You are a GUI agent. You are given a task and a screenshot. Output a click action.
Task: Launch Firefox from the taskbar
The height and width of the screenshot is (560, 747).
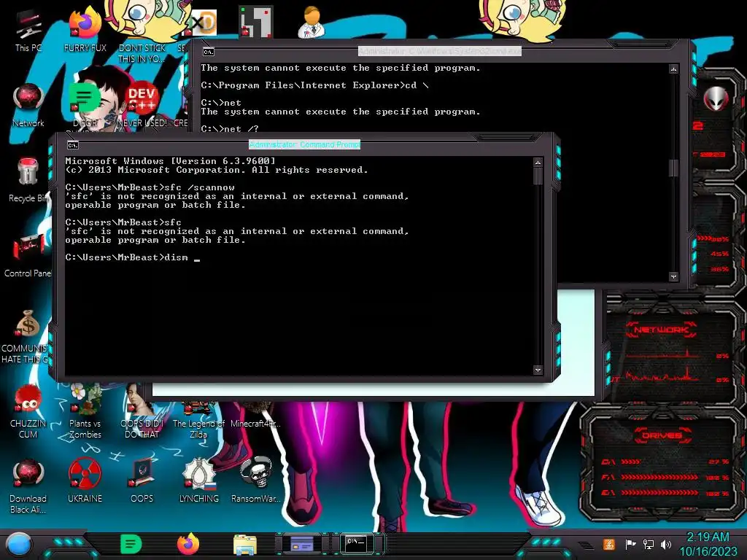pyautogui.click(x=188, y=544)
